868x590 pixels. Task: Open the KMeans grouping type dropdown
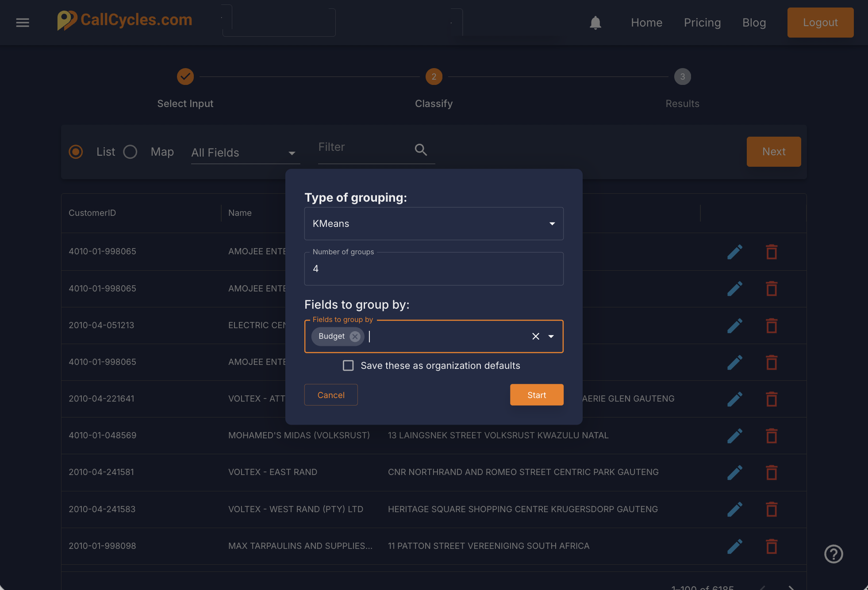(x=434, y=224)
